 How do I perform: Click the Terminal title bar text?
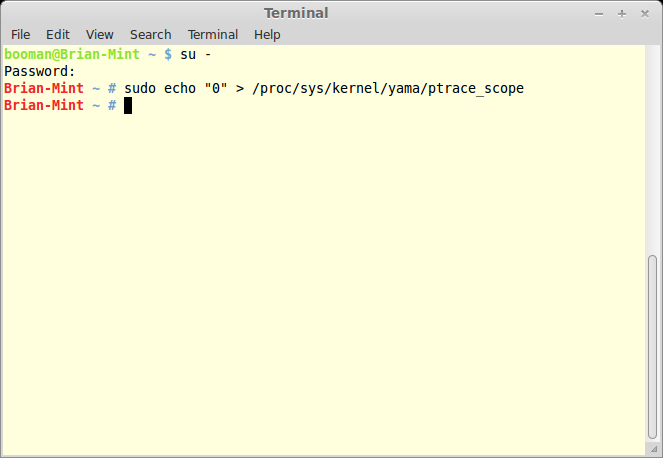point(296,14)
